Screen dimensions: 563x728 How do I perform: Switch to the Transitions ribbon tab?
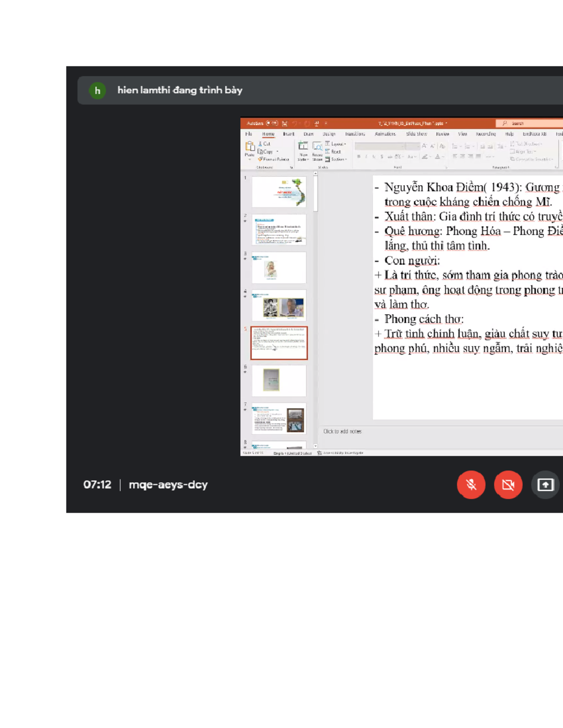tap(355, 134)
